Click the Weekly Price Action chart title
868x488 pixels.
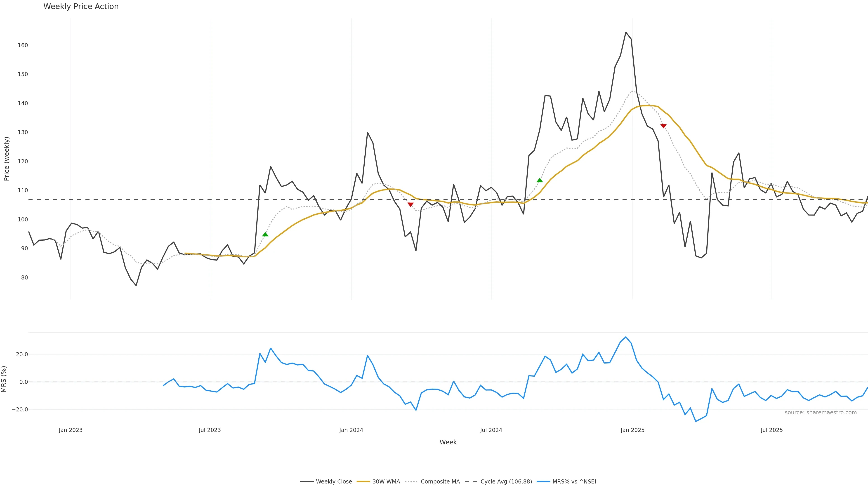click(81, 6)
